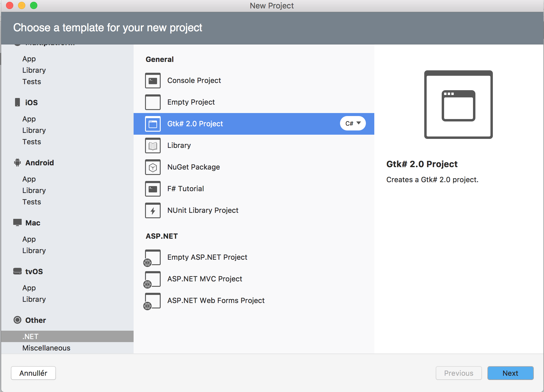Click the Gtk# 2.0 Project window icon
This screenshot has width=544, height=392.
pos(153,124)
